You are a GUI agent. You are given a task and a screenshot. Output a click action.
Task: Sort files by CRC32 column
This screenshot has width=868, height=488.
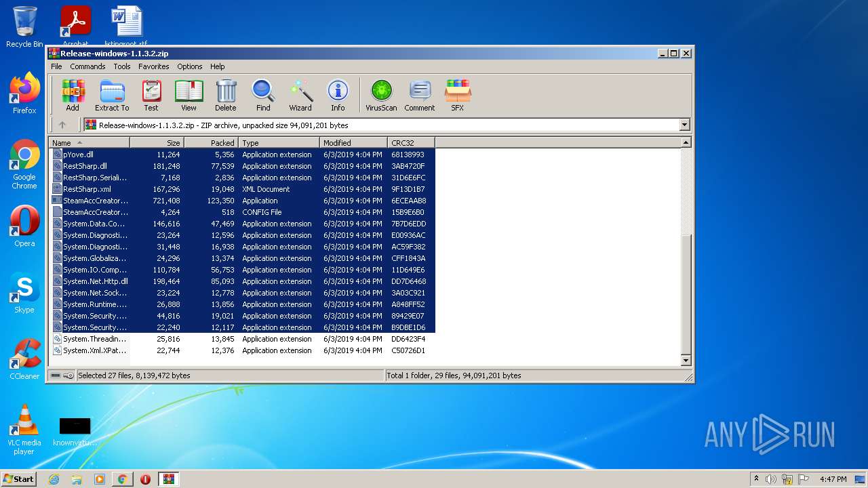411,142
